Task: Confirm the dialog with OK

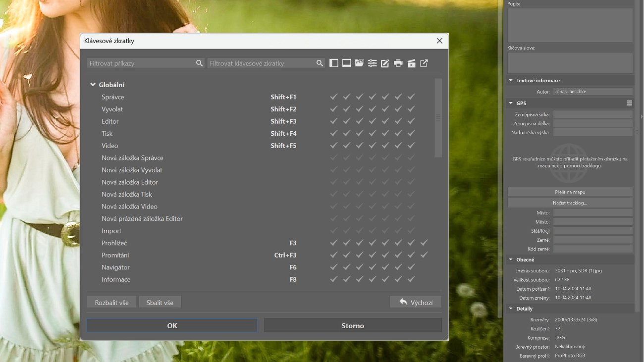Action: [x=172, y=325]
